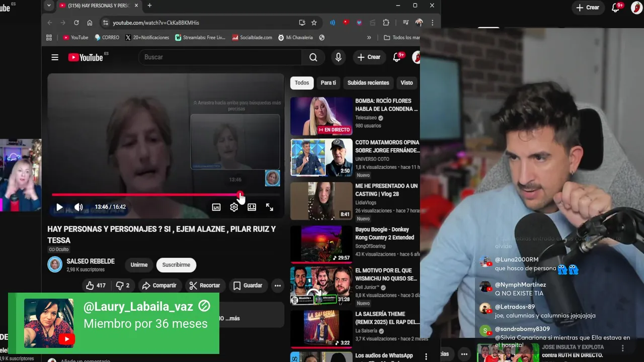Open the site information icon in address bar
Screen dimensions: 644x362
105,23
